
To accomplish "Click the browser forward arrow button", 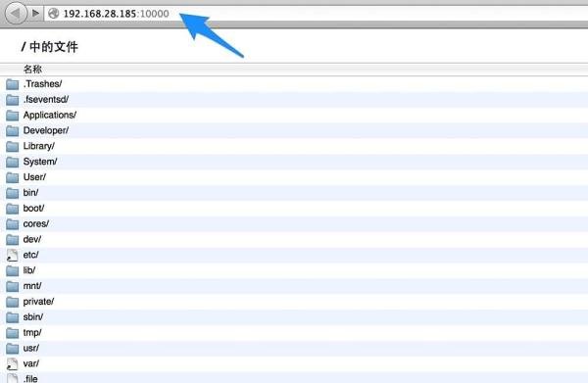I will pos(35,14).
